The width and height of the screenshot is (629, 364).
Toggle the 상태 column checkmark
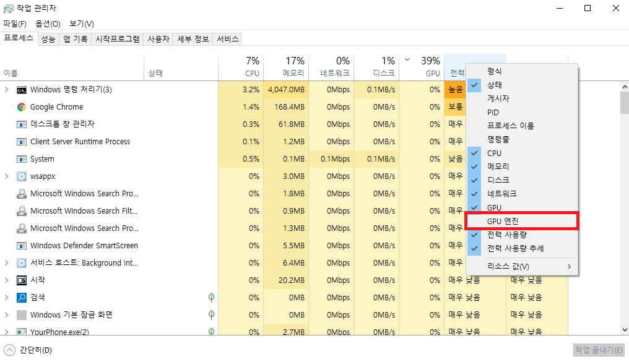(474, 85)
